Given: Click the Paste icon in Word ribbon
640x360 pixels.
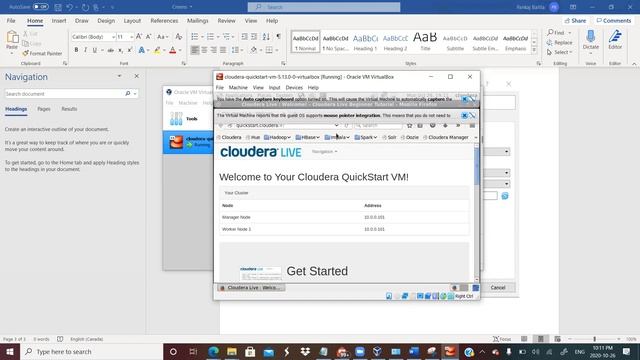Looking at the screenshot, I should (12, 38).
